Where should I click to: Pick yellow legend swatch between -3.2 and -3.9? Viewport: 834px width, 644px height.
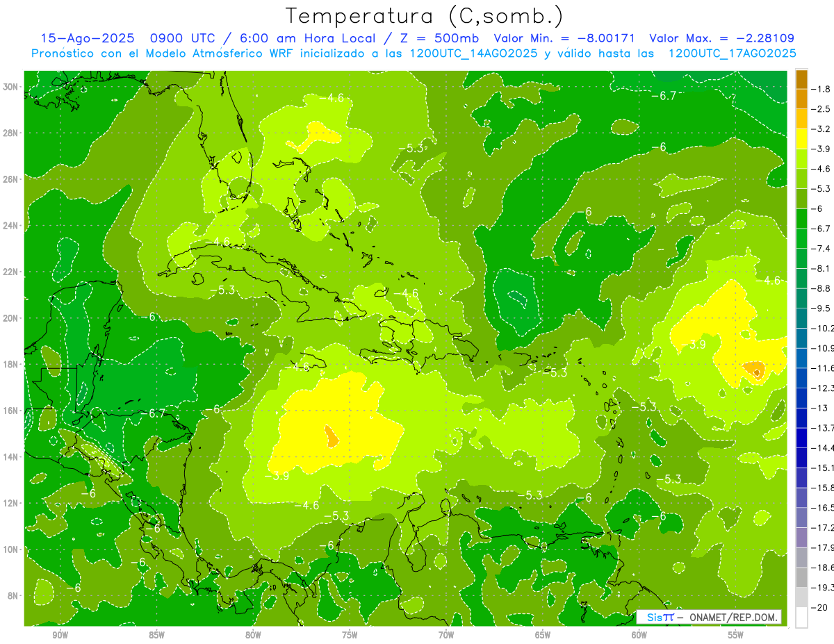pos(801,139)
